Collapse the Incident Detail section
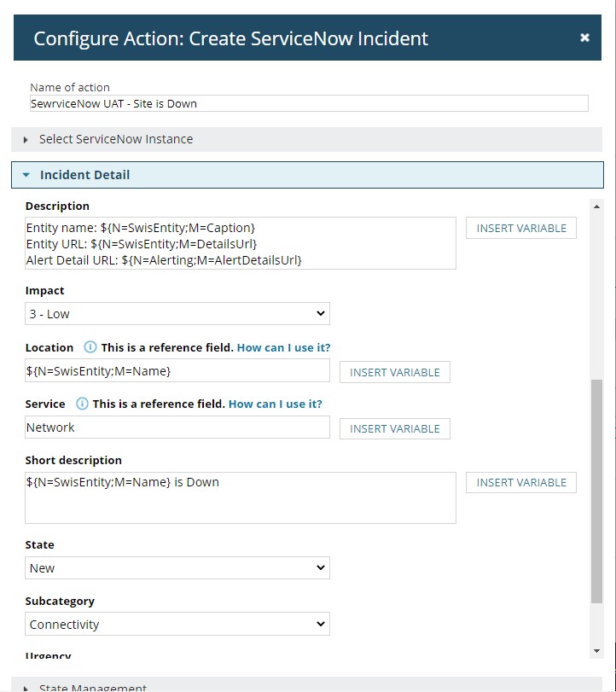Viewport: 616px width, 692px height. (85, 175)
